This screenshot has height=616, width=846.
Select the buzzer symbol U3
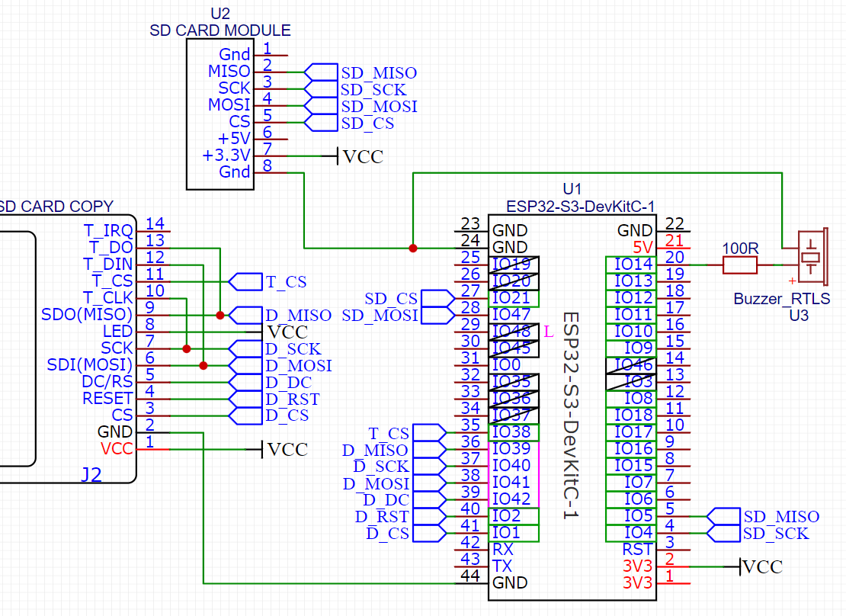coord(812,256)
